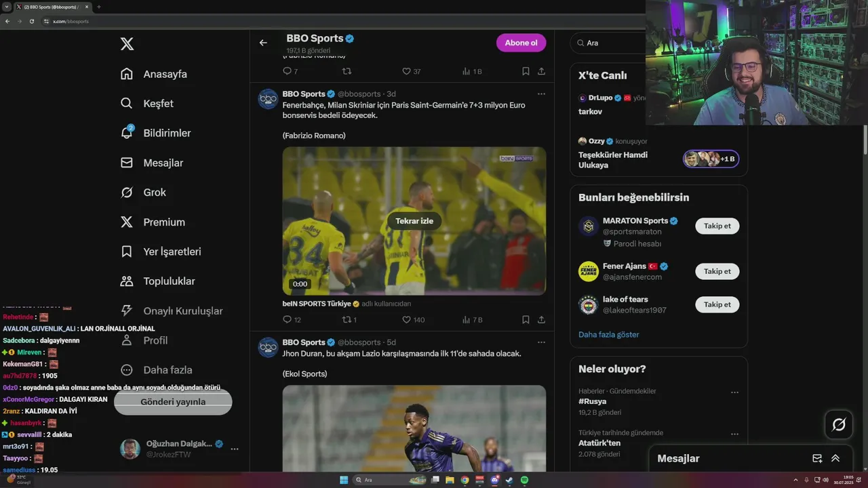Open Jhon Duran post image
The height and width of the screenshot is (488, 868).
414,428
